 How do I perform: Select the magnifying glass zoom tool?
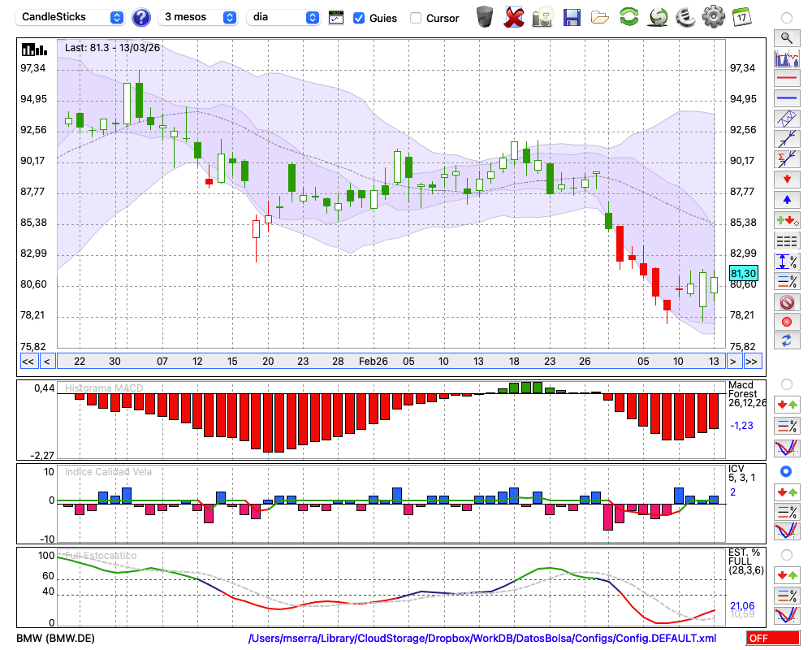[x=787, y=38]
